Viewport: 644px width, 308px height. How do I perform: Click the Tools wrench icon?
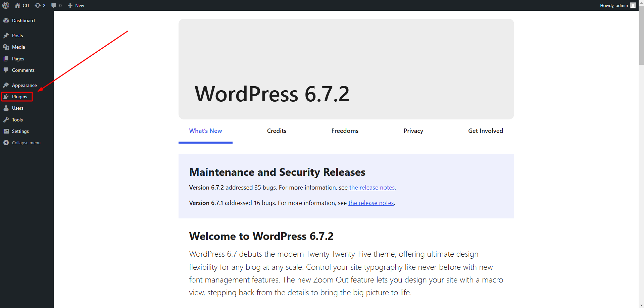tap(6, 120)
